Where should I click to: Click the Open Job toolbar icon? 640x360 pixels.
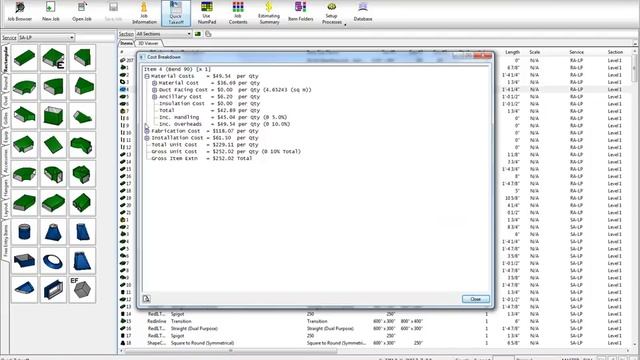(x=82, y=12)
